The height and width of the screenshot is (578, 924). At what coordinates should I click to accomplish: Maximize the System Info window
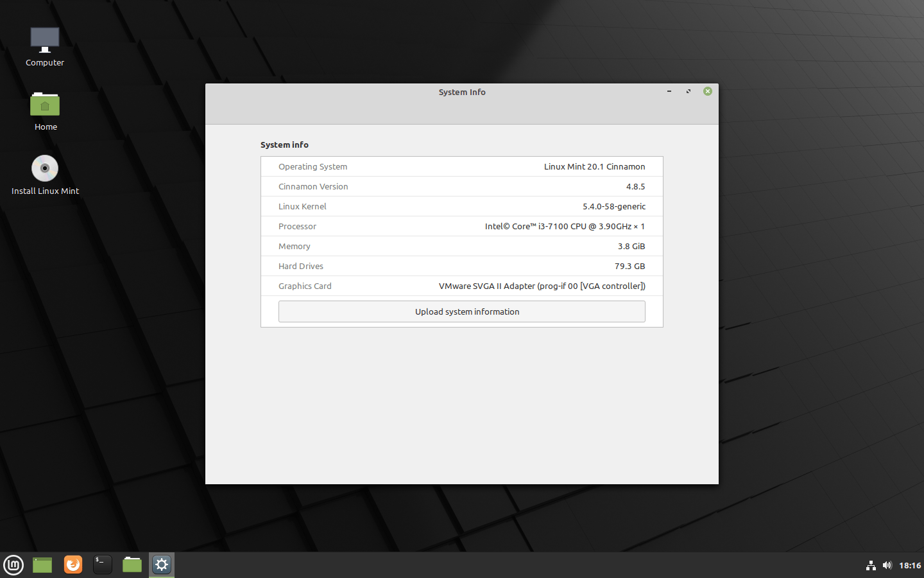tap(689, 91)
